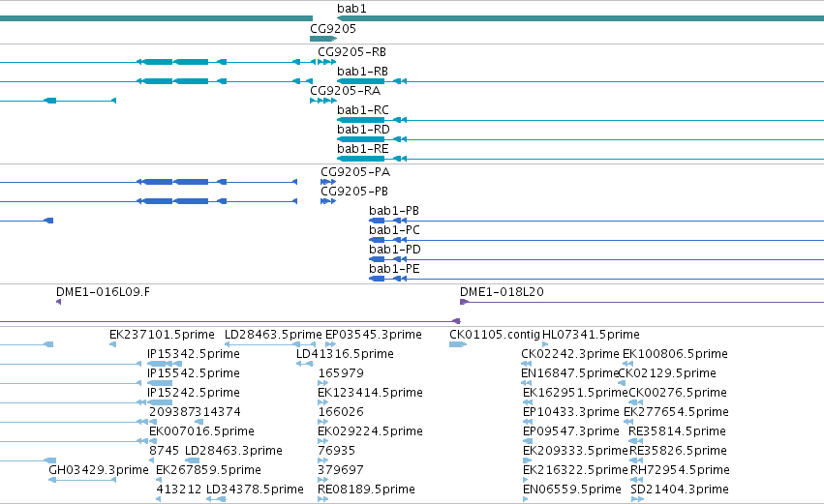824x504 pixels.
Task: Select feature 209387
Action: pos(171,413)
